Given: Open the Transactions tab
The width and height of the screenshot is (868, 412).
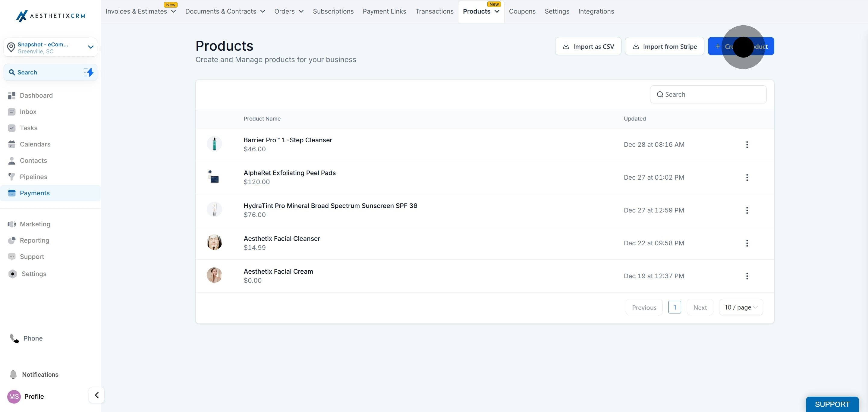Looking at the screenshot, I should (x=434, y=11).
